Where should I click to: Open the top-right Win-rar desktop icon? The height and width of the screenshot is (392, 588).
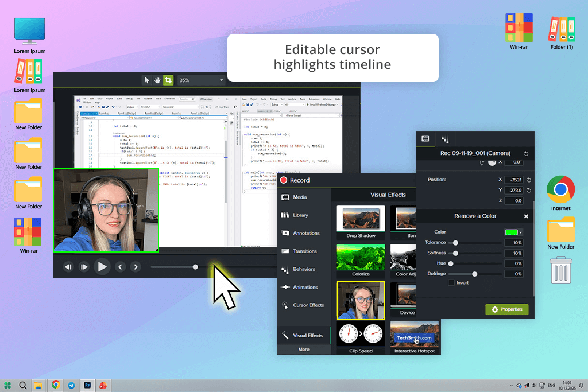point(519,32)
